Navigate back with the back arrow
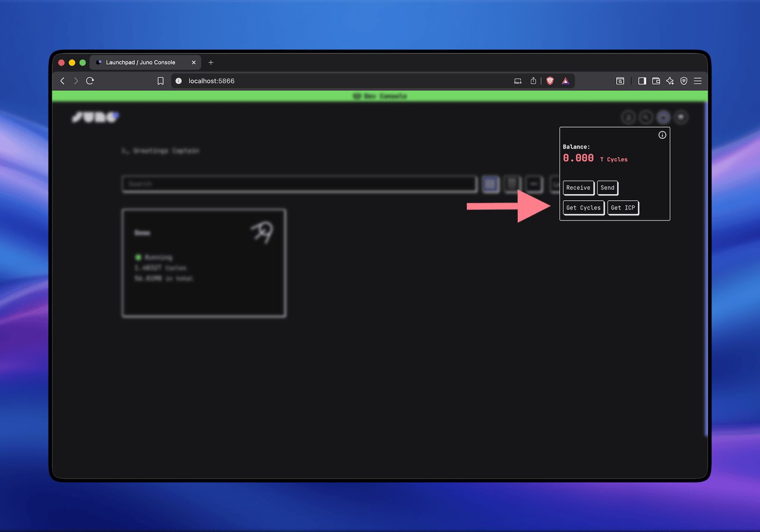760x532 pixels. [x=62, y=81]
